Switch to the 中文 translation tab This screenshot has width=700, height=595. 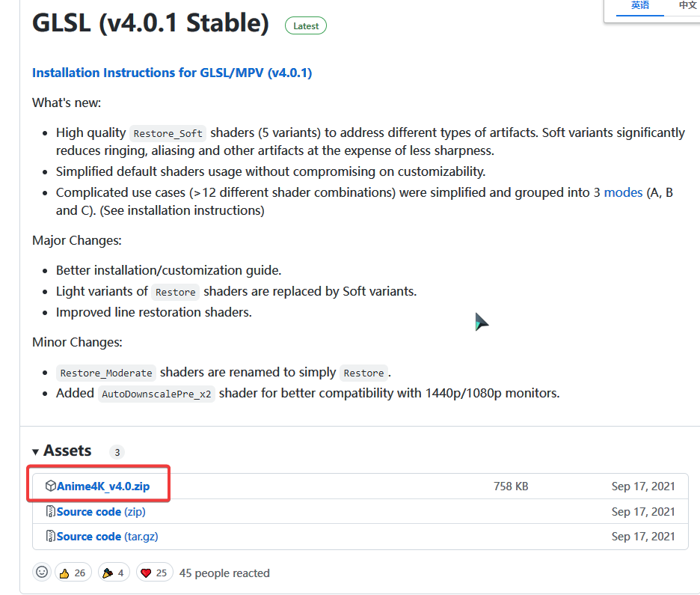(687, 5)
